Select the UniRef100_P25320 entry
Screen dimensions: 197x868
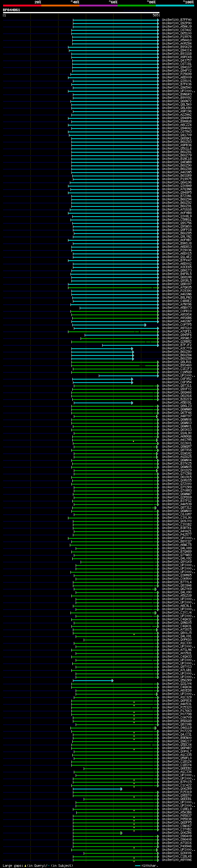[176, 708]
